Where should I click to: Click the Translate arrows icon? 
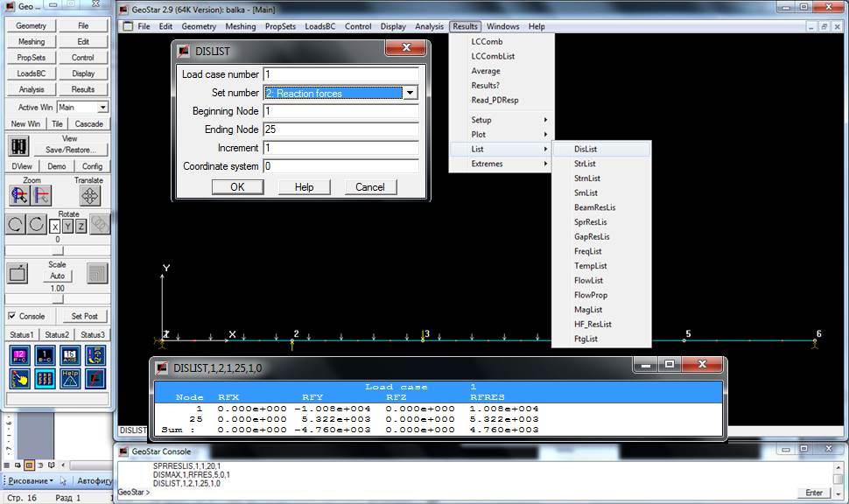[x=90, y=195]
